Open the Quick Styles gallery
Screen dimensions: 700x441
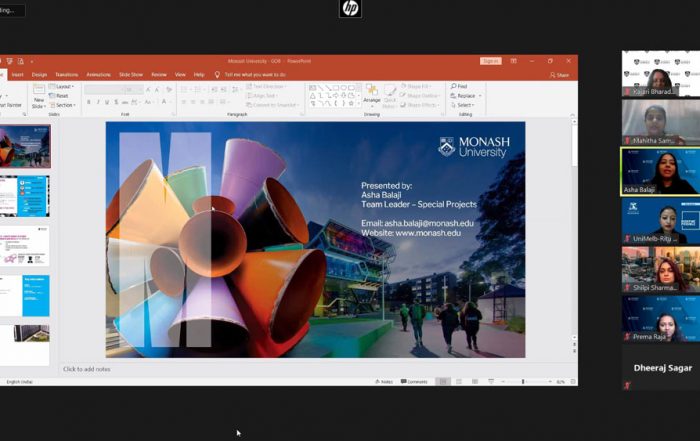[x=389, y=96]
